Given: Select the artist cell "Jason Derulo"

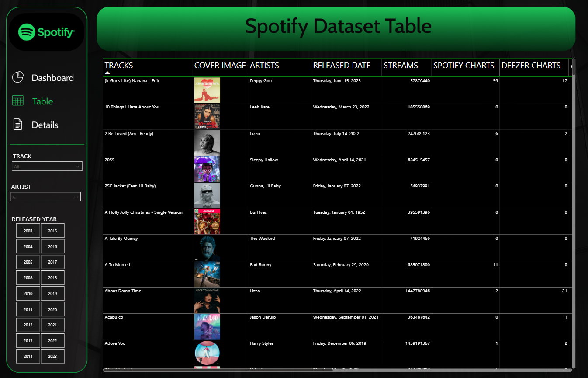Looking at the screenshot, I should point(263,317).
